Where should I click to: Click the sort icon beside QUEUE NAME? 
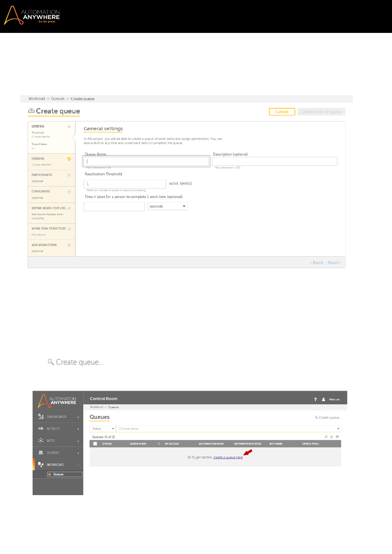tap(159, 444)
